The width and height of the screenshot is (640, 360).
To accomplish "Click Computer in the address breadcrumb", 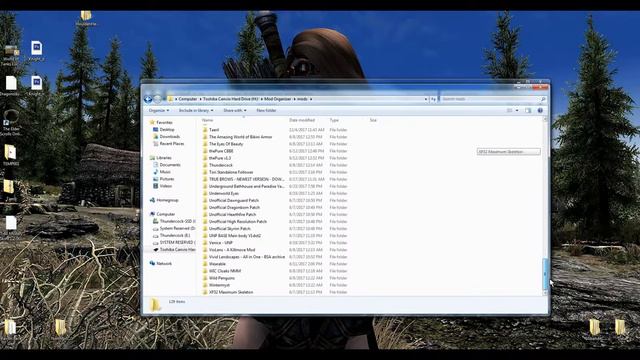I will coord(188,99).
